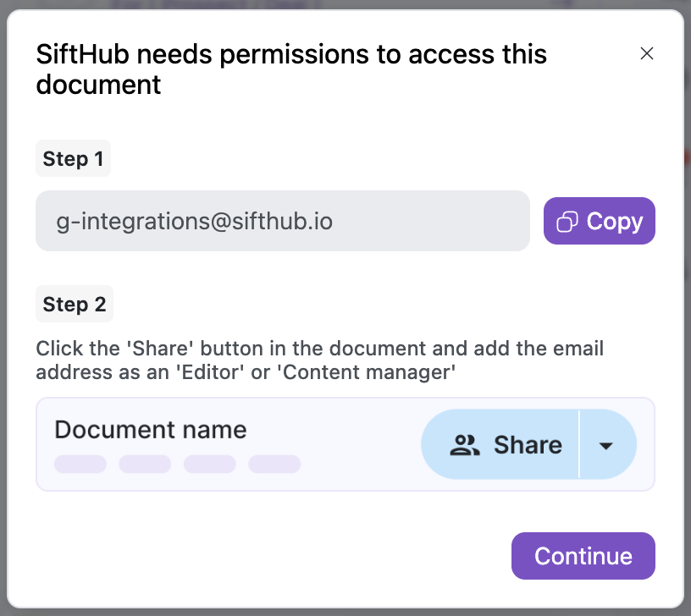
Task: Expand the dropdown arrow beside Share
Action: pyautogui.click(x=606, y=445)
